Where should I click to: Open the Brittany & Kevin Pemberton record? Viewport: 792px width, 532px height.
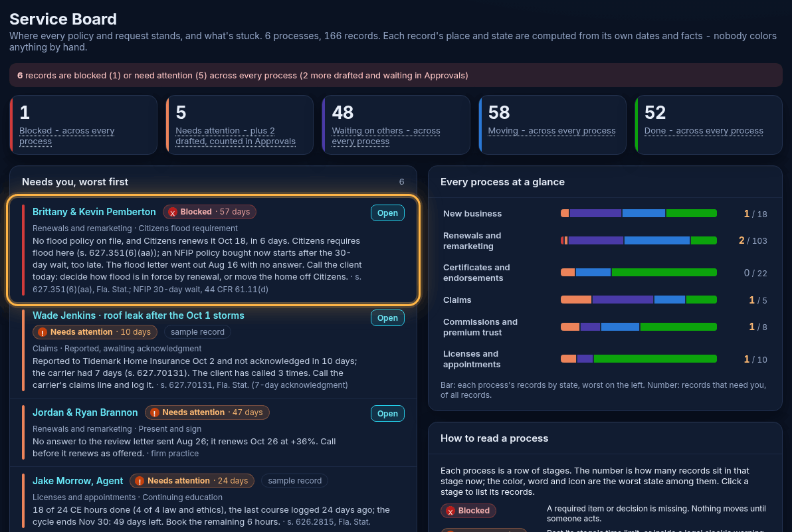[387, 213]
